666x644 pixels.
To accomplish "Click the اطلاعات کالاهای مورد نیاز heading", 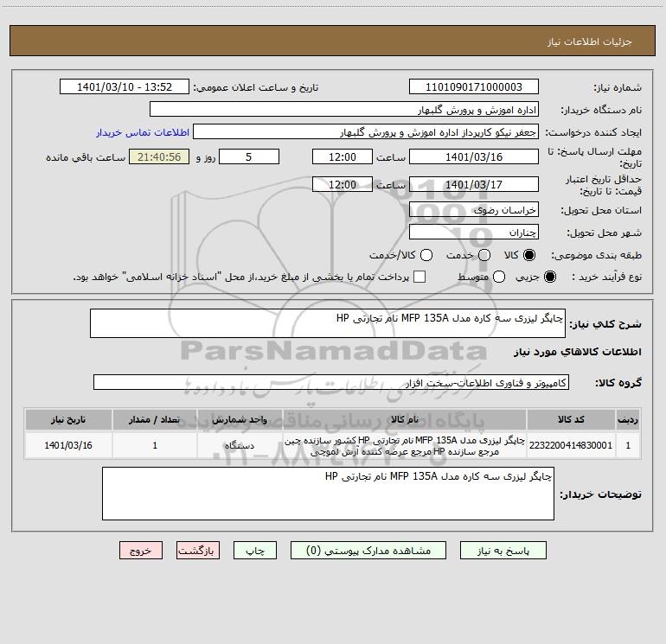I will coord(577,352).
